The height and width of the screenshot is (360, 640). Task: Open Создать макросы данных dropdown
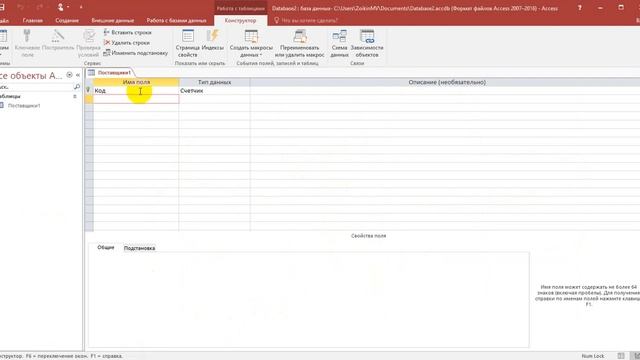pyautogui.click(x=251, y=43)
